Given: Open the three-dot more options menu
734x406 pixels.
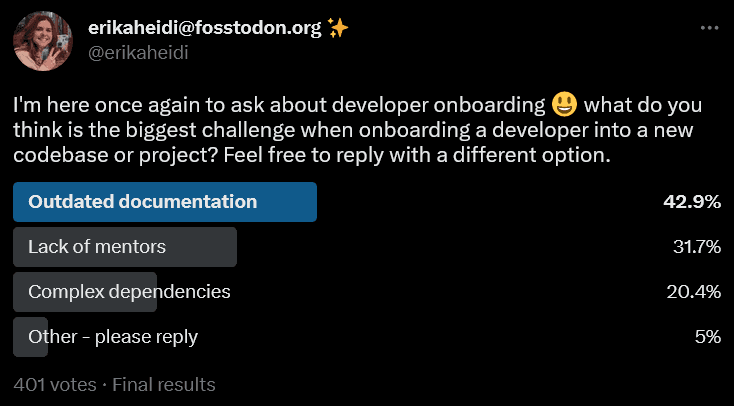Looking at the screenshot, I should (710, 28).
